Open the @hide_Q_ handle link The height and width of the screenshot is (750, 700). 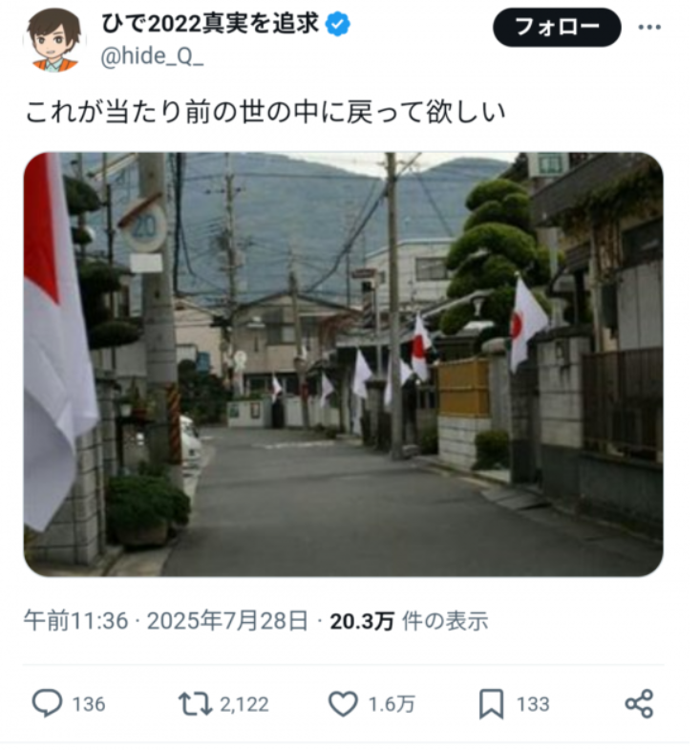pyautogui.click(x=152, y=57)
